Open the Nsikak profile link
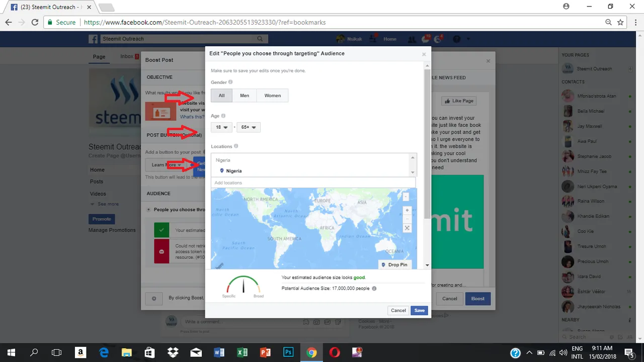The image size is (644, 362). click(348, 39)
